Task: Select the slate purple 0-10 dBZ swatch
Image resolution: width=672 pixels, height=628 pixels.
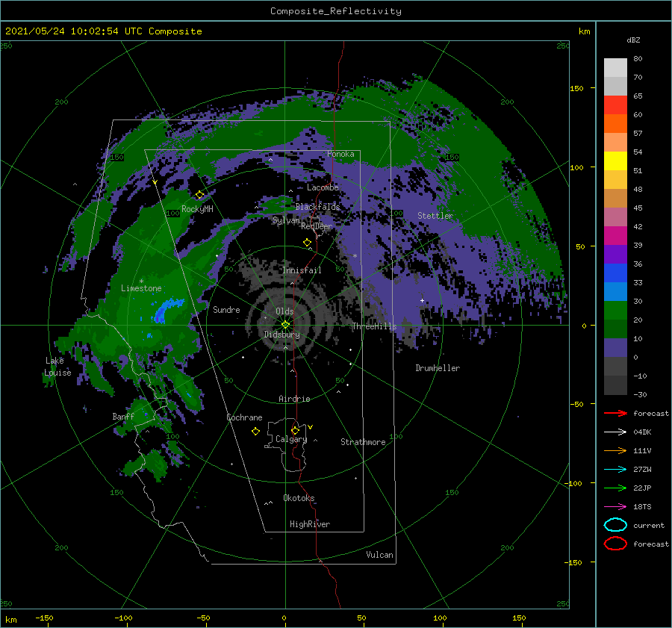Action: pos(615,348)
